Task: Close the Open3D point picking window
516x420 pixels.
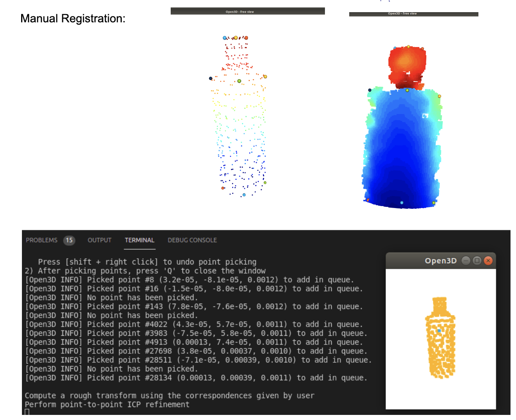Action: (488, 260)
